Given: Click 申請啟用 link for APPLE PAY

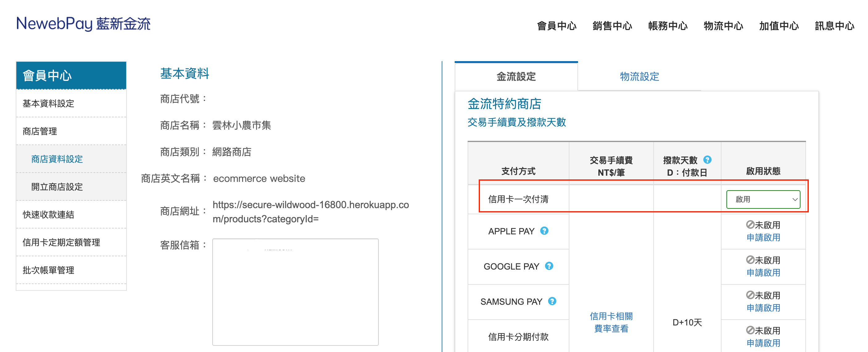Looking at the screenshot, I should (x=763, y=237).
